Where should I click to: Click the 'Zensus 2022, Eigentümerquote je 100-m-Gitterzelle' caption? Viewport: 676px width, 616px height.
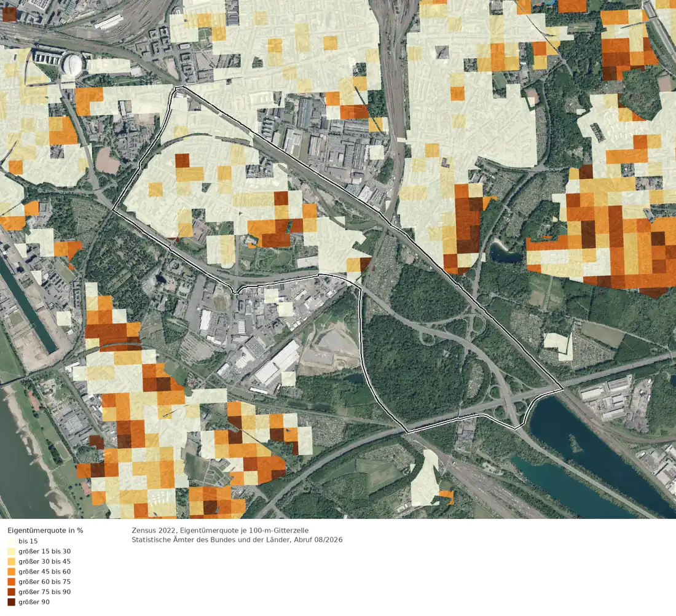pyautogui.click(x=220, y=530)
